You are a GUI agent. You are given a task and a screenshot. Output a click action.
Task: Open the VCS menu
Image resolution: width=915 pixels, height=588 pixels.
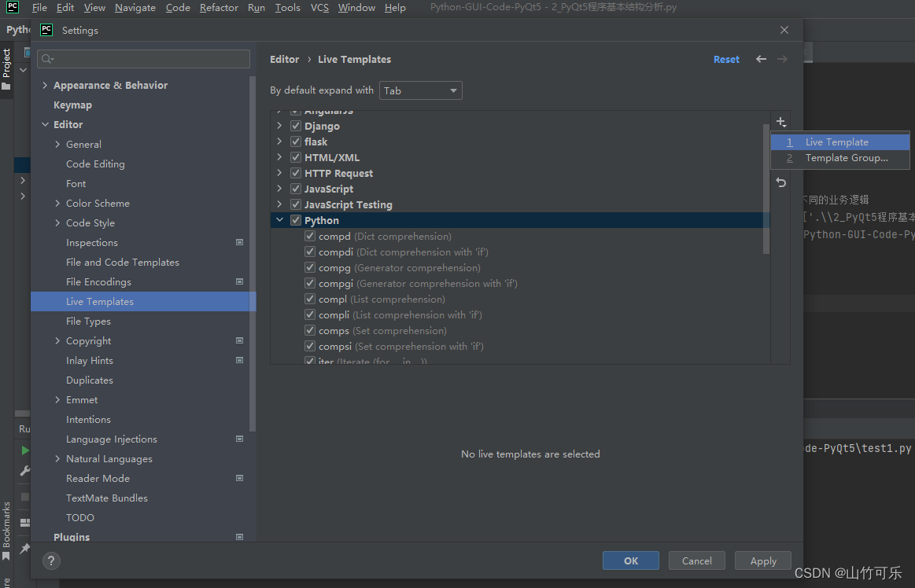pos(319,8)
